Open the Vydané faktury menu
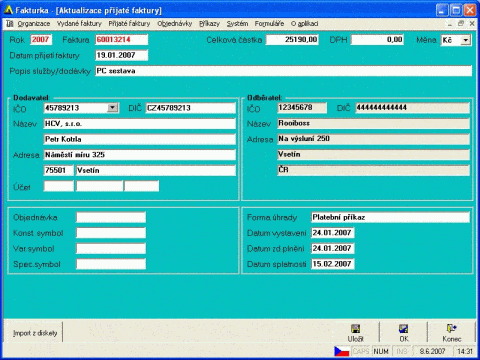 point(79,24)
